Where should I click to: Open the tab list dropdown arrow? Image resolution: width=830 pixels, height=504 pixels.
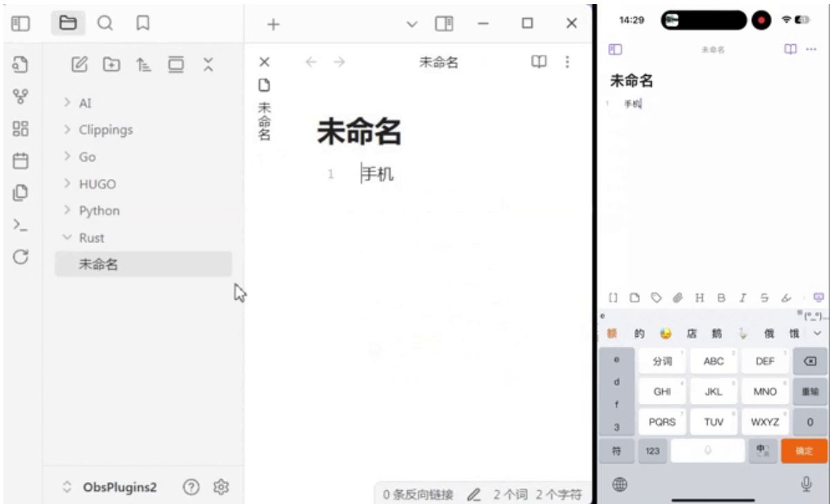(412, 24)
